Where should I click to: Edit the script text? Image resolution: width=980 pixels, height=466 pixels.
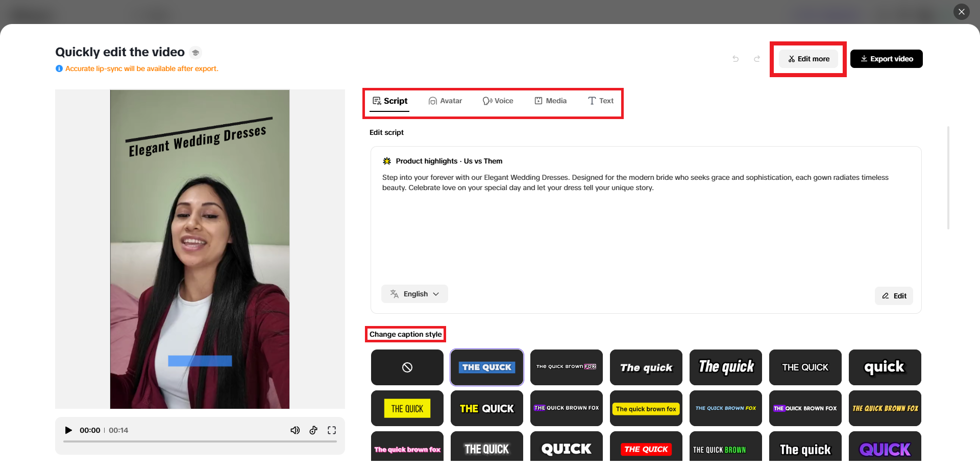[x=894, y=296]
